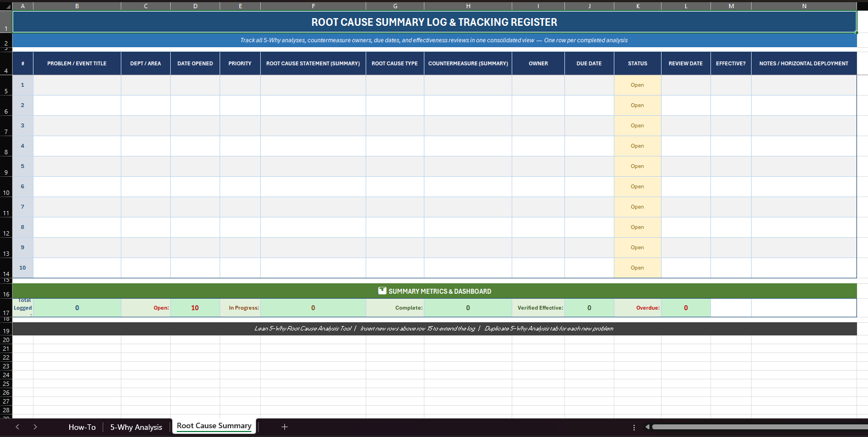
Task: Click the entry number 10 cell
Action: [23, 268]
